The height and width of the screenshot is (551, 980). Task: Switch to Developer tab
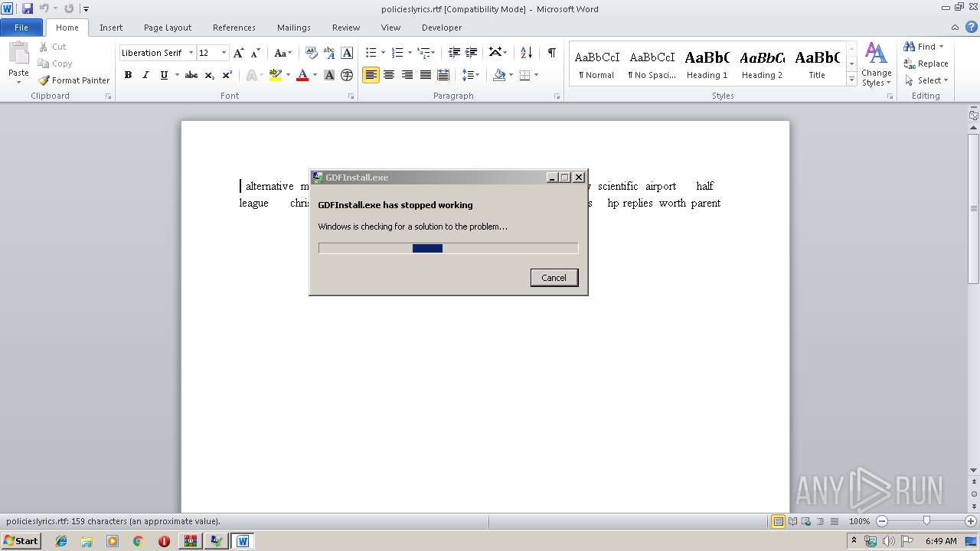(442, 28)
